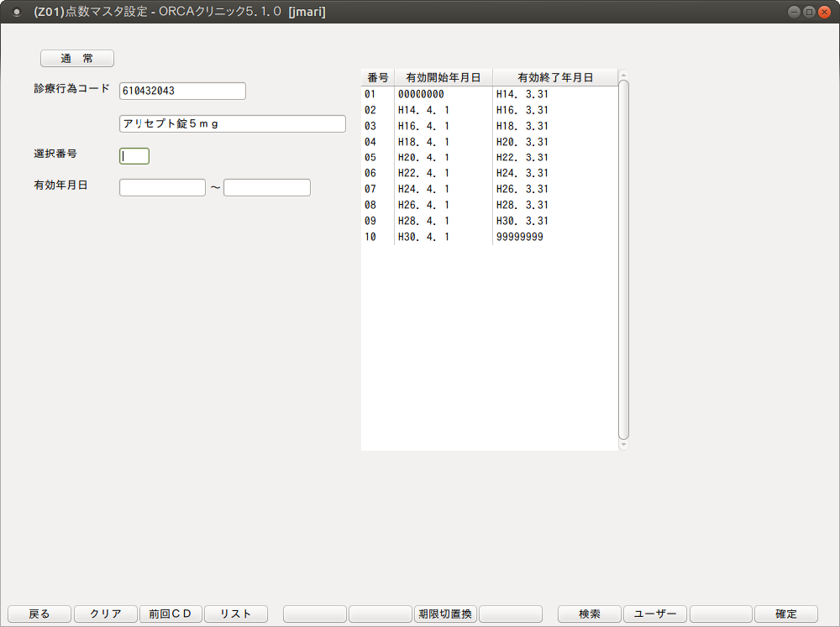
Task: Click the 期限切置換 button
Action: point(445,614)
